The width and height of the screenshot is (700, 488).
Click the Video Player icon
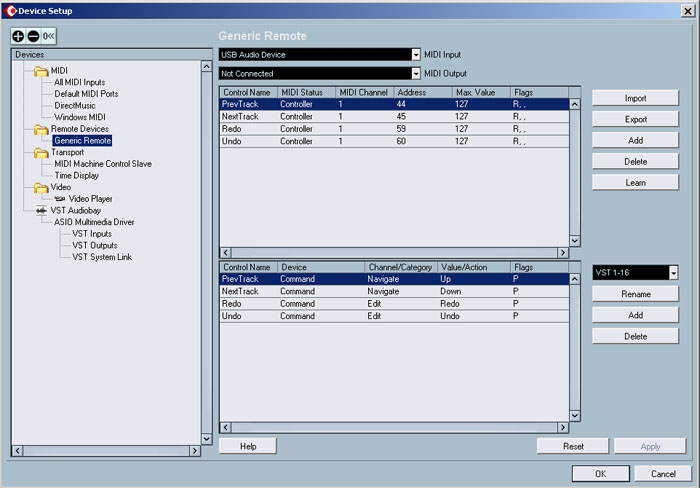coord(59,199)
